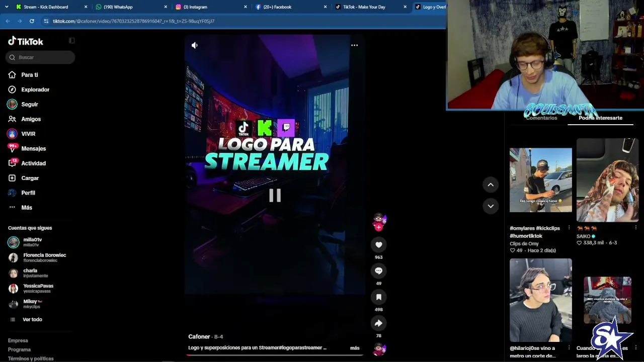Open the creator avatar above the like button

point(379,219)
